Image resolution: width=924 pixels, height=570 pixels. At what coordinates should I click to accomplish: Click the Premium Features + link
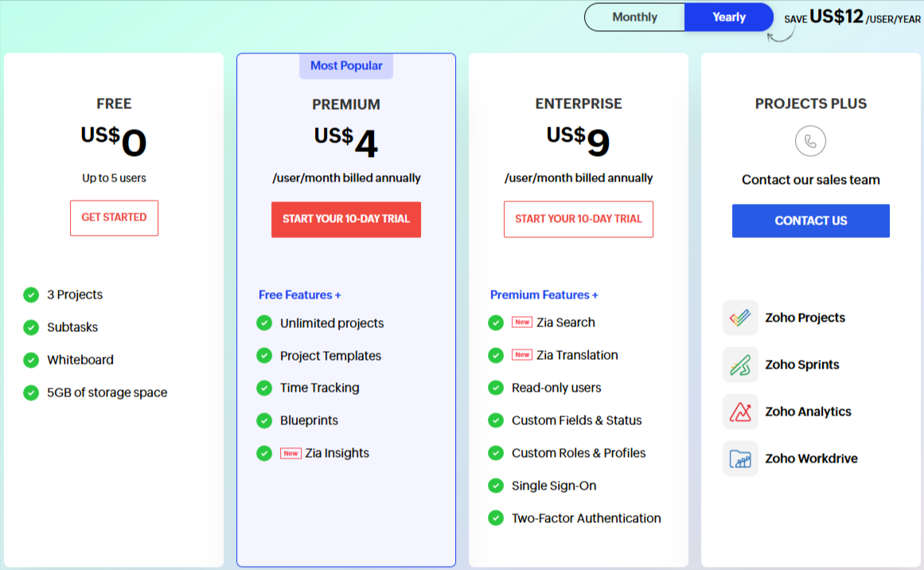tap(544, 295)
